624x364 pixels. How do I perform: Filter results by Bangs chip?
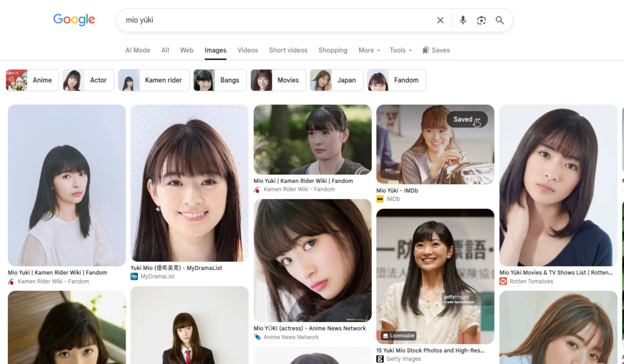pyautogui.click(x=220, y=80)
